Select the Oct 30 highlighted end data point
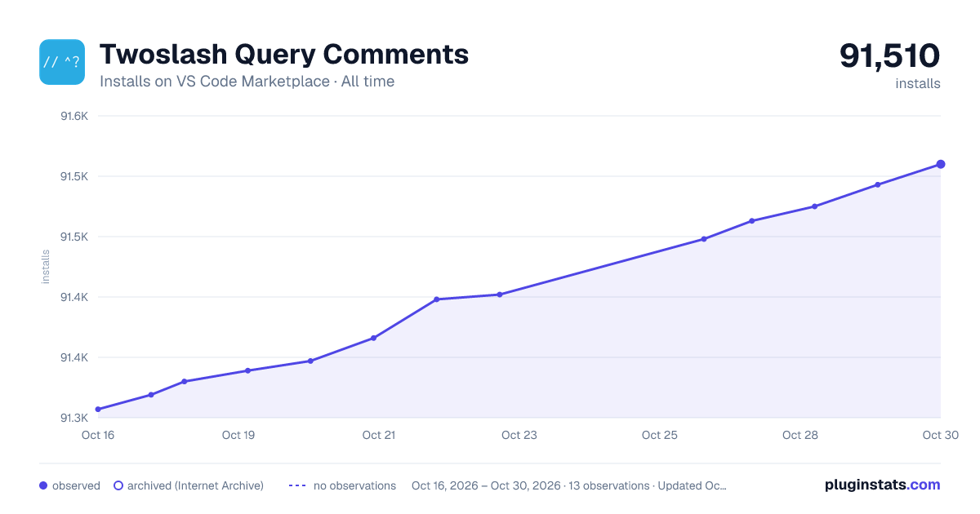 click(x=941, y=164)
